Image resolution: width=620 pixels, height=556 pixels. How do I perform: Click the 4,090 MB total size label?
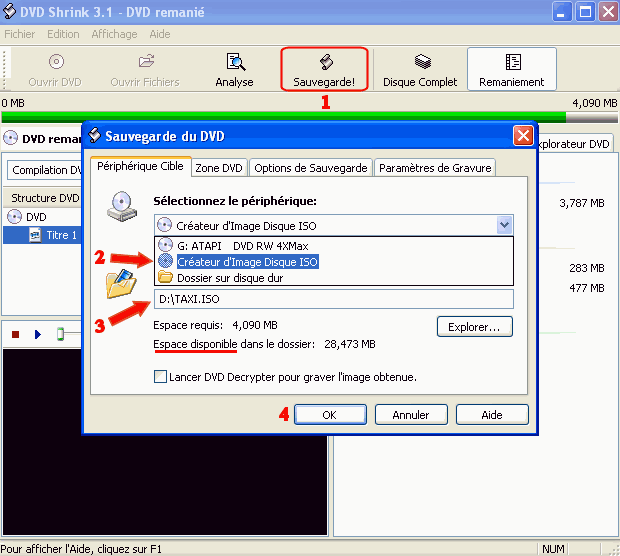(594, 103)
